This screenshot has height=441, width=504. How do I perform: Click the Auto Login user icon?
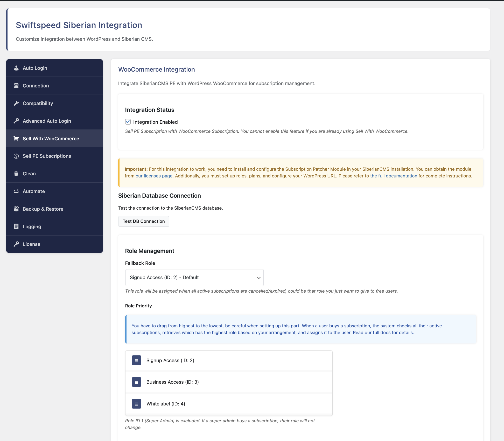(x=16, y=68)
